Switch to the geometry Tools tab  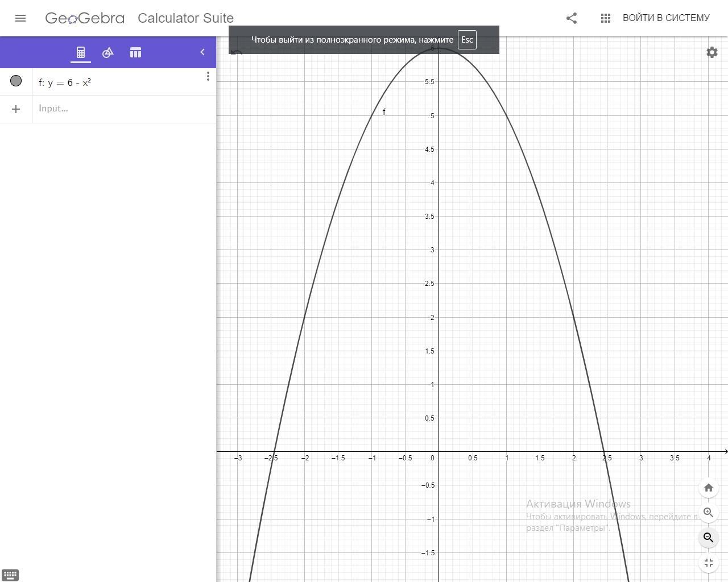[108, 52]
